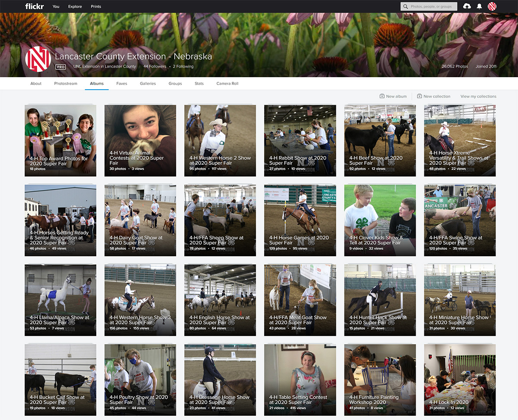The image size is (518, 420).
Task: Open the account avatar menu
Action: tap(492, 6)
